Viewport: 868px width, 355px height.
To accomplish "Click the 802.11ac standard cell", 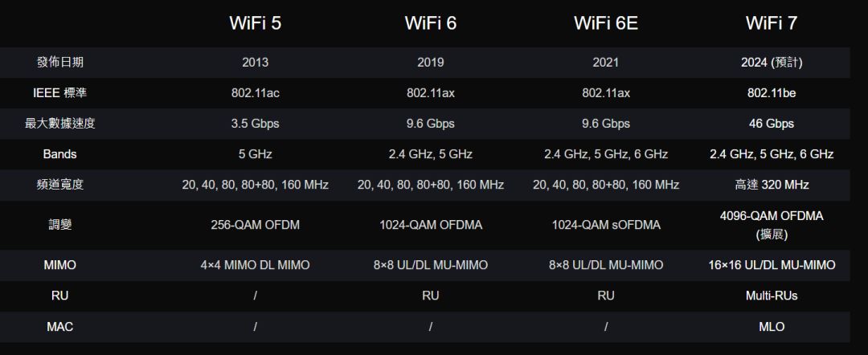I will (255, 93).
